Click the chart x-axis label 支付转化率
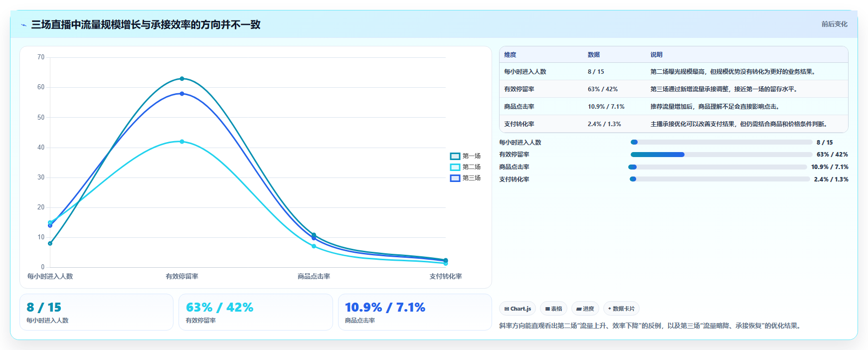The height and width of the screenshot is (350, 868). pyautogui.click(x=446, y=276)
